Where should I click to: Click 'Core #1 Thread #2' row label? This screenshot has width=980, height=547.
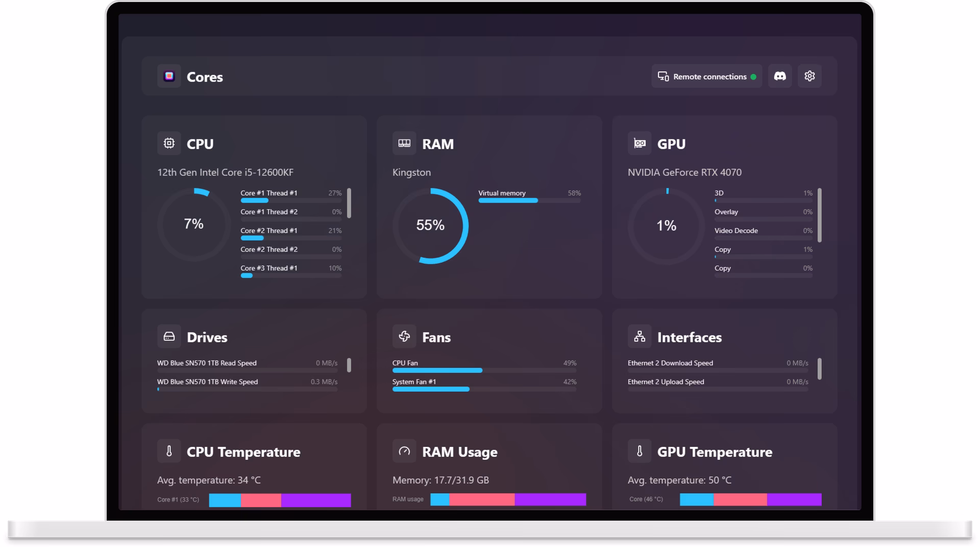tap(269, 212)
